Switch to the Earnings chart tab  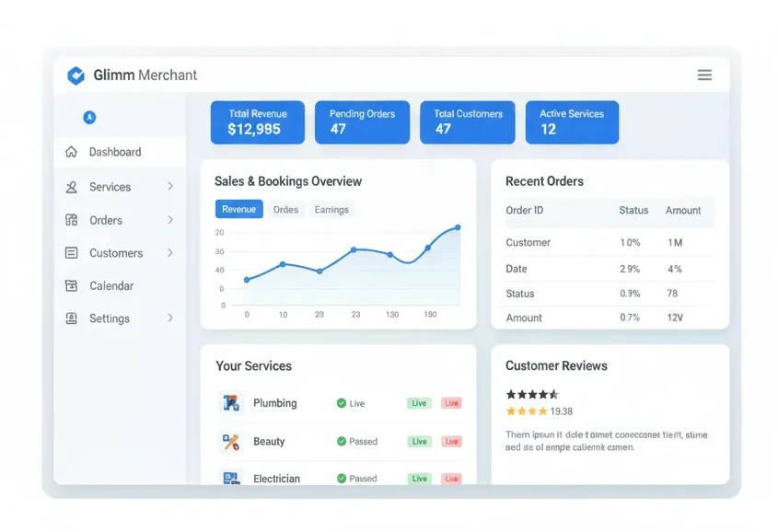pos(331,210)
